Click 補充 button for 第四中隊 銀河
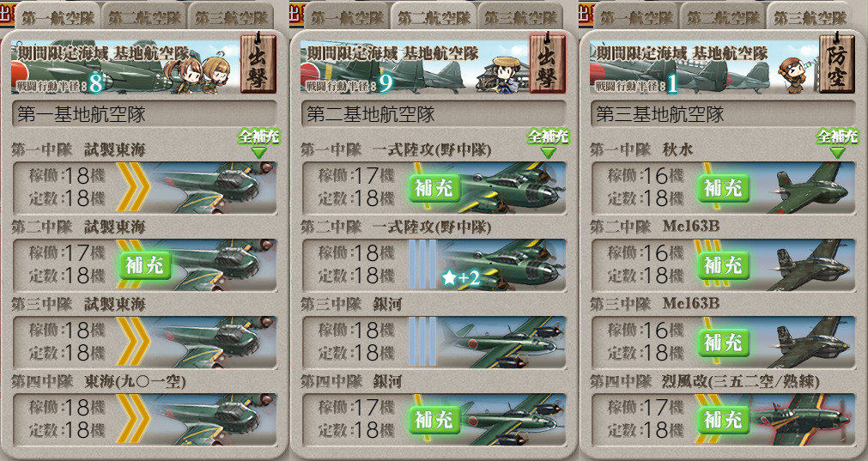Image resolution: width=868 pixels, height=461 pixels. pyautogui.click(x=434, y=420)
